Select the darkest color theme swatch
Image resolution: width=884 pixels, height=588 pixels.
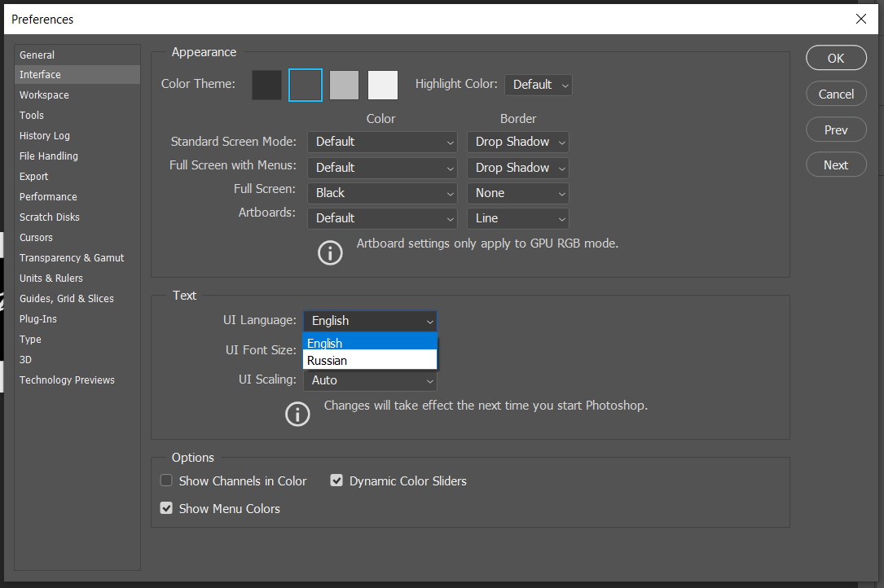[x=266, y=85]
